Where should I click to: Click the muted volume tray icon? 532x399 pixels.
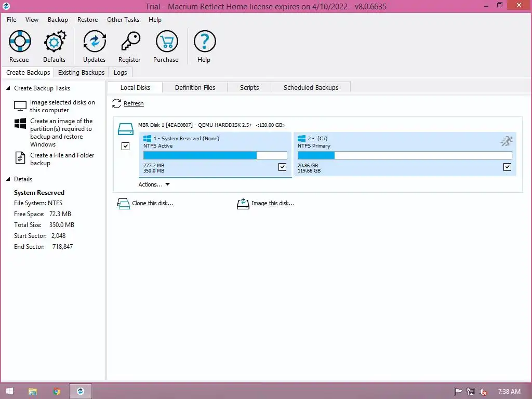point(483,392)
